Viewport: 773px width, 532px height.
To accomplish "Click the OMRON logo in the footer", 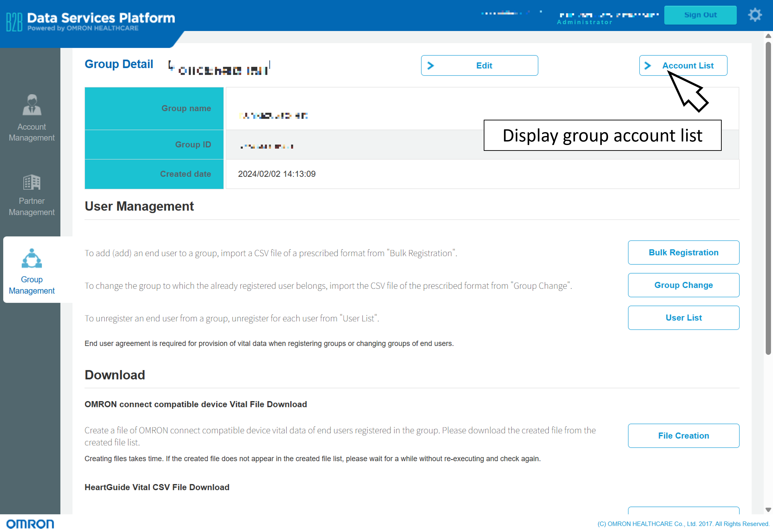I will point(30,524).
